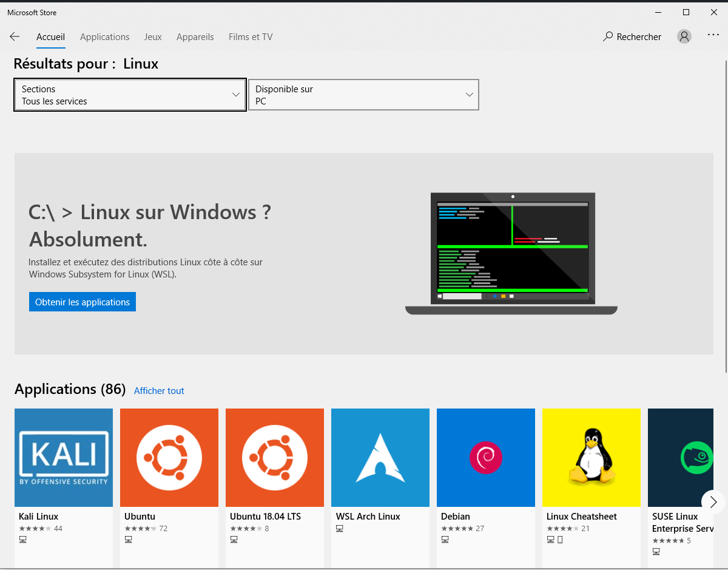Expand the Sections dropdown
Image resolution: width=728 pixels, height=570 pixels.
click(x=130, y=95)
